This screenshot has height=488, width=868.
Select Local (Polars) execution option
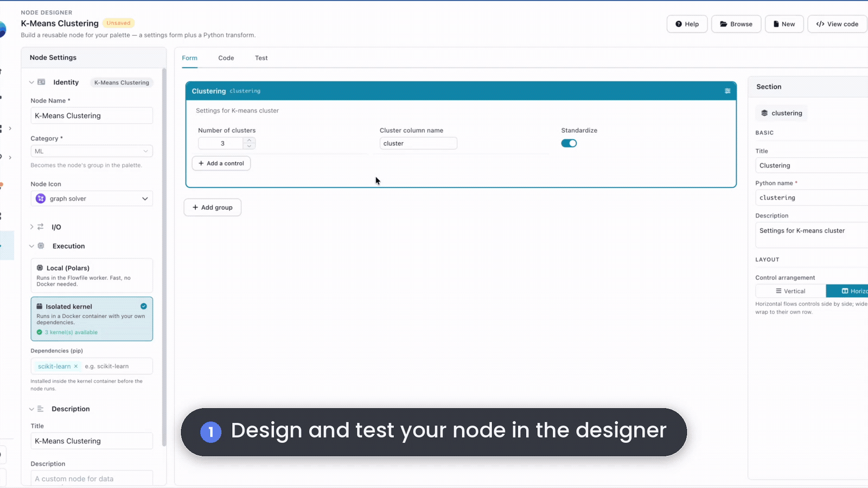92,275
